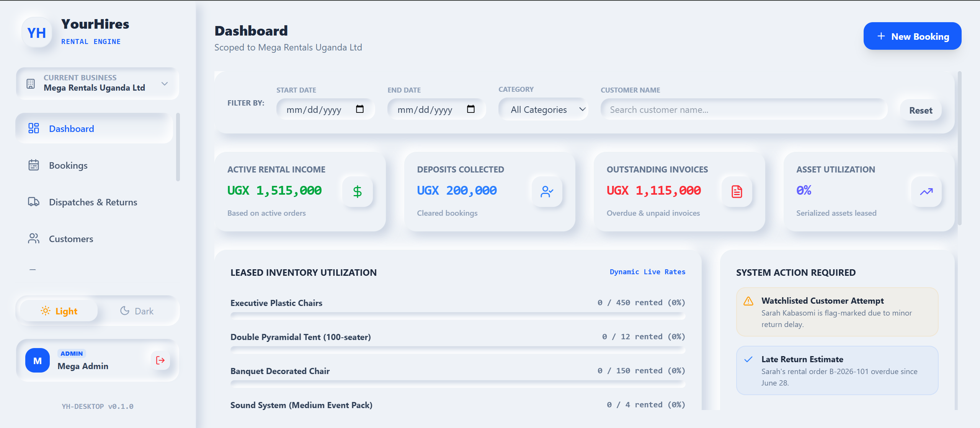The image size is (980, 428).
Task: Focus the End Date field
Action: [436, 109]
